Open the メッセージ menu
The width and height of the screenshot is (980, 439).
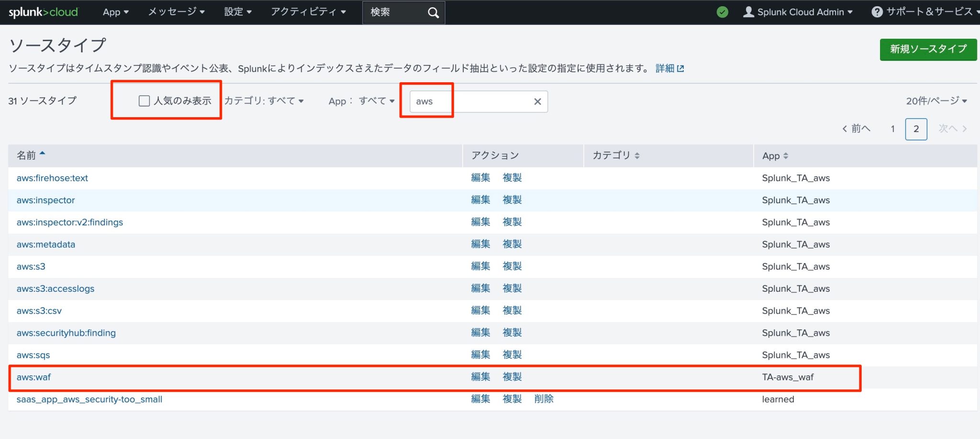(x=175, y=12)
